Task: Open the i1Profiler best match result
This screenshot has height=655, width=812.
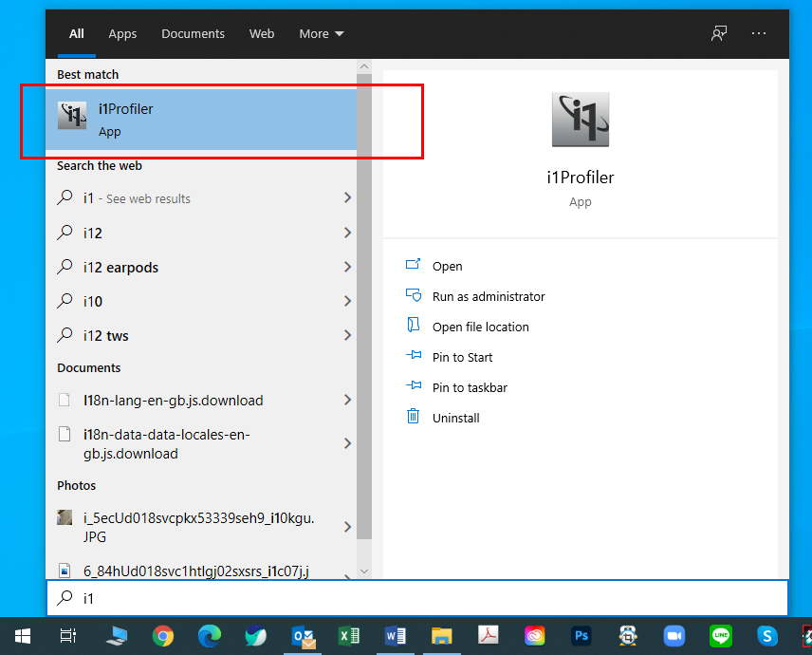Action: 201,120
